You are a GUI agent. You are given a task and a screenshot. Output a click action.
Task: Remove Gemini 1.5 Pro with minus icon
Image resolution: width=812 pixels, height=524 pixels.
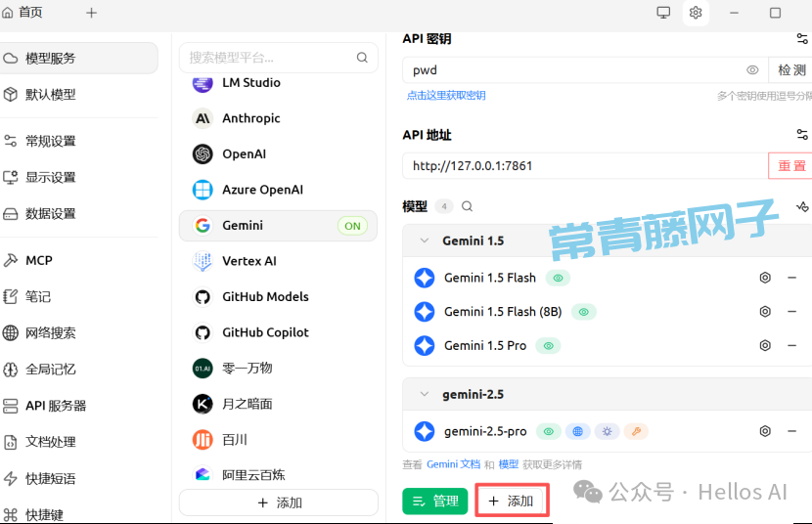[791, 345]
